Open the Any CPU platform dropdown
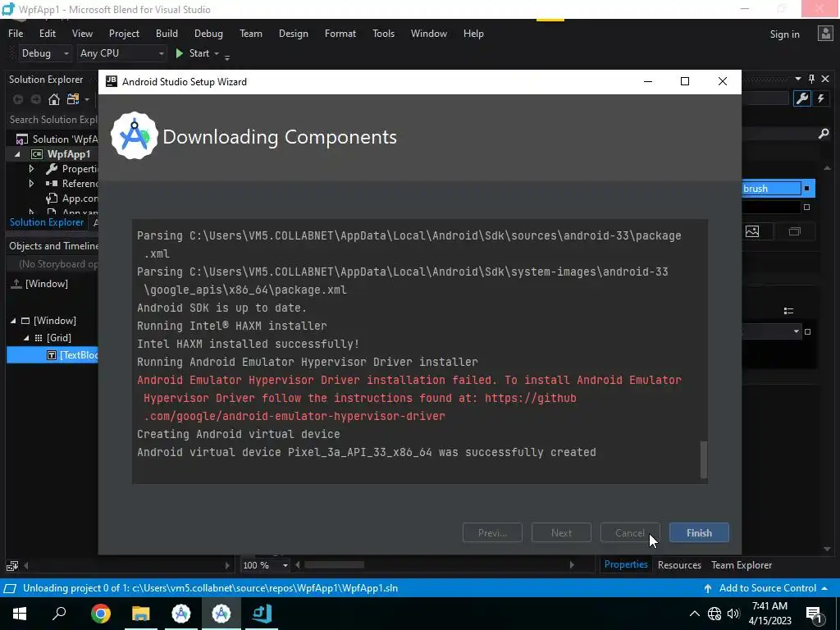Viewport: 840px width, 630px height. 122,53
